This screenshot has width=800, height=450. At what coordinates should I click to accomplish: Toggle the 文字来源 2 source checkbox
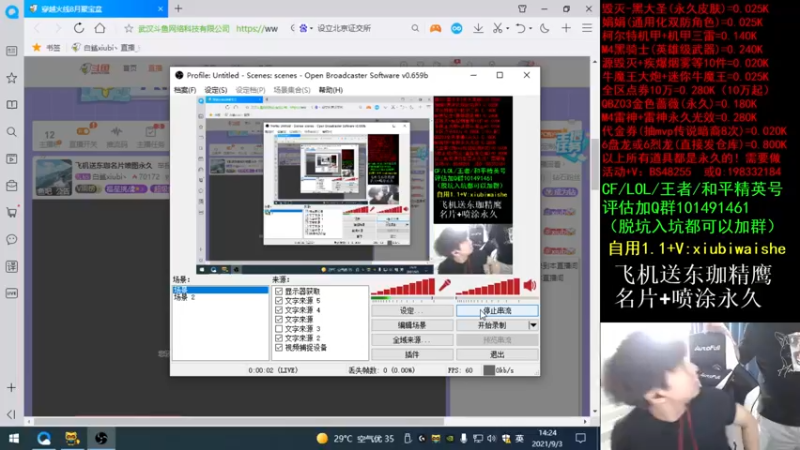tap(279, 338)
